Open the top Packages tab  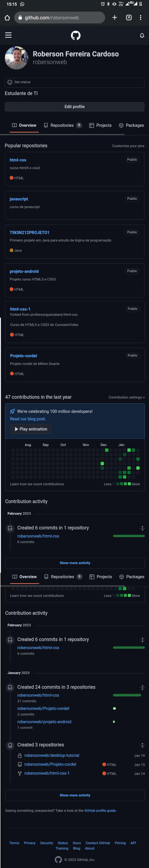131,125
